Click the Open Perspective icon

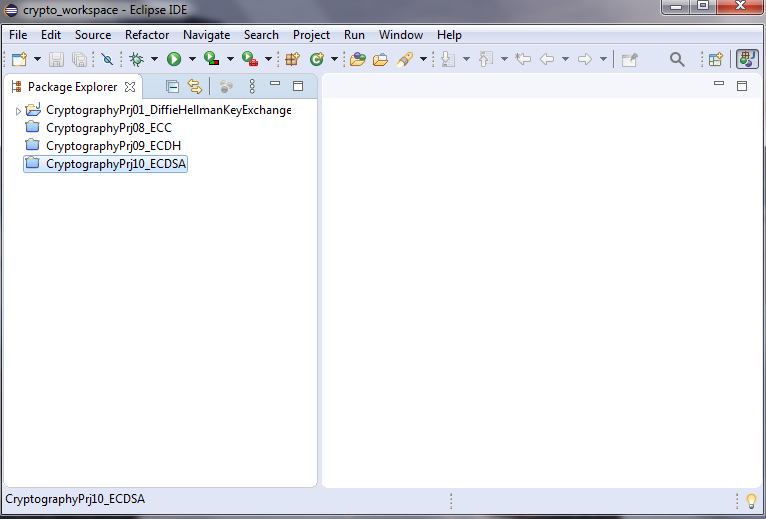[x=716, y=59]
